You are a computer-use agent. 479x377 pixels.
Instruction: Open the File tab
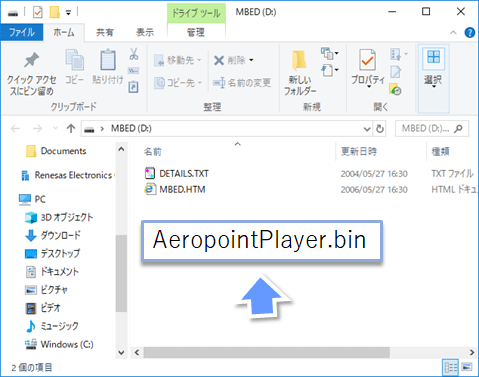pos(22,33)
